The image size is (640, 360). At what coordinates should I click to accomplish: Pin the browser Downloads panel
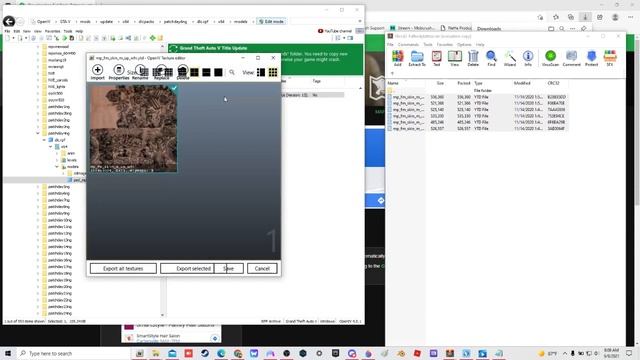[584, 29]
